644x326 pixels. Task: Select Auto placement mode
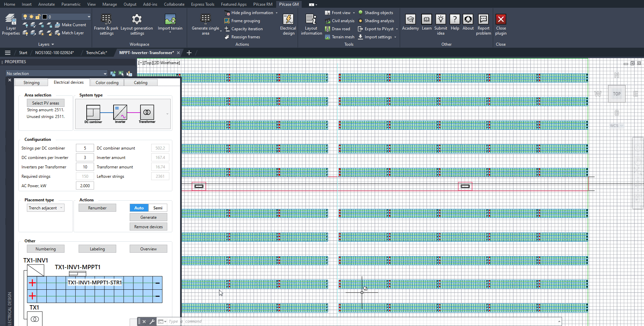coord(139,208)
